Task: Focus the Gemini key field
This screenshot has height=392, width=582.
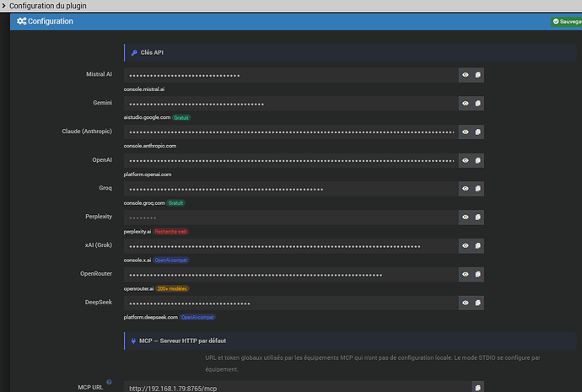Action: click(291, 104)
